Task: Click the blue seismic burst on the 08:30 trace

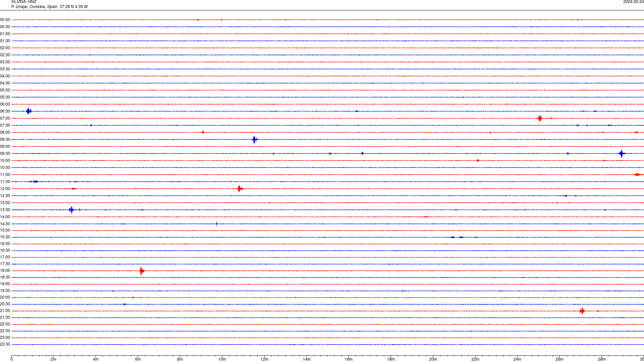Action: (255, 139)
